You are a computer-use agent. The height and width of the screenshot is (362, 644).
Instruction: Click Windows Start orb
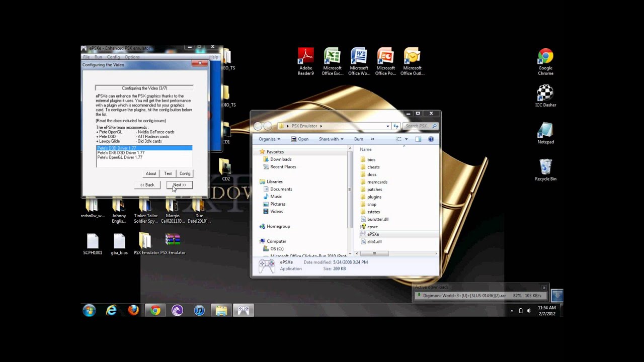tap(89, 310)
